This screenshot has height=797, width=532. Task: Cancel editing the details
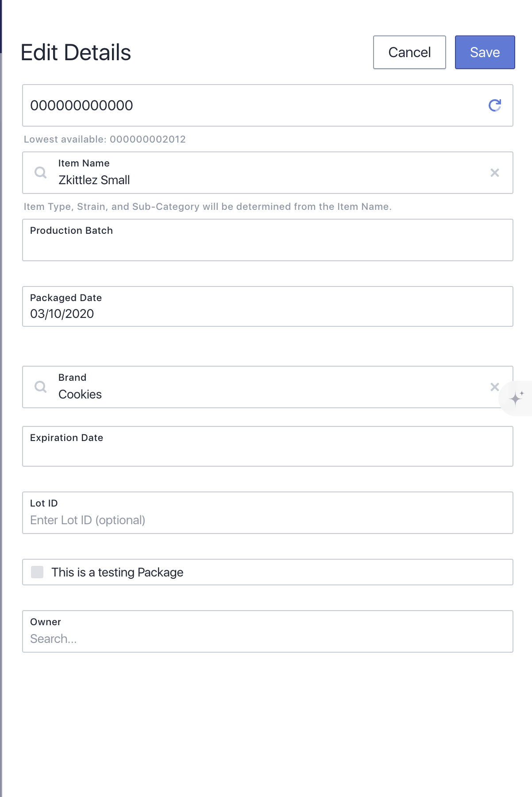click(409, 52)
